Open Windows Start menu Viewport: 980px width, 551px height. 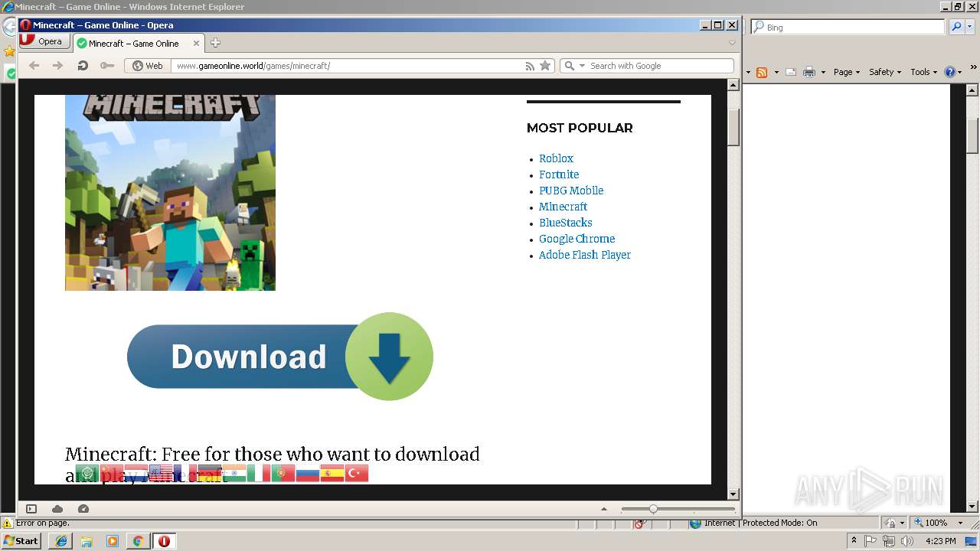[x=21, y=540]
